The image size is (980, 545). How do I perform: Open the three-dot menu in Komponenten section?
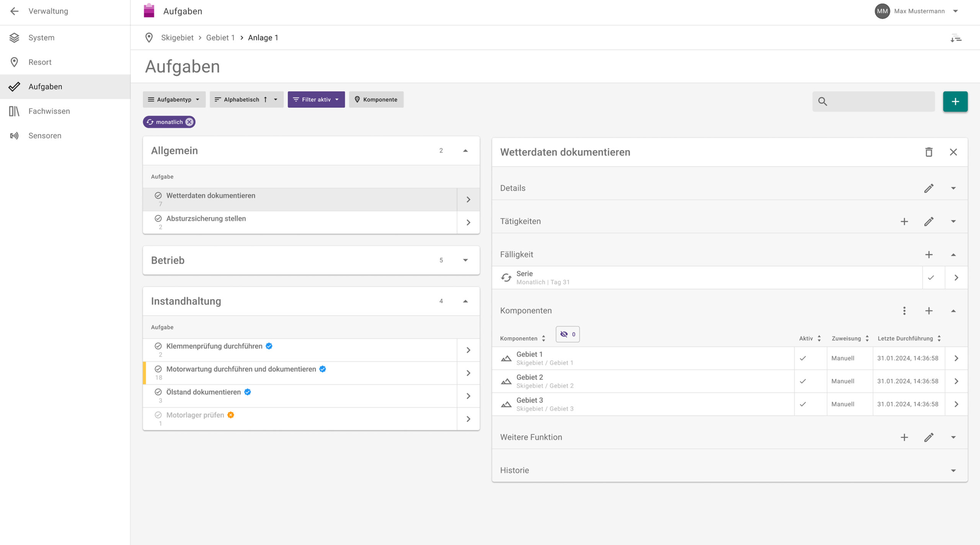tap(904, 311)
